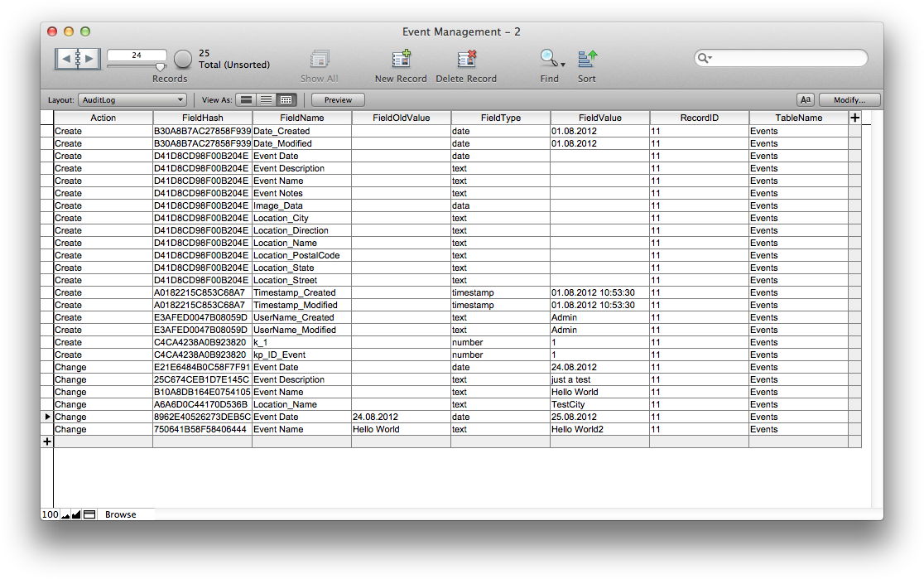Viewport: 924px width, 579px height.
Task: Zoom in with the large mountains icon
Action: [76, 514]
